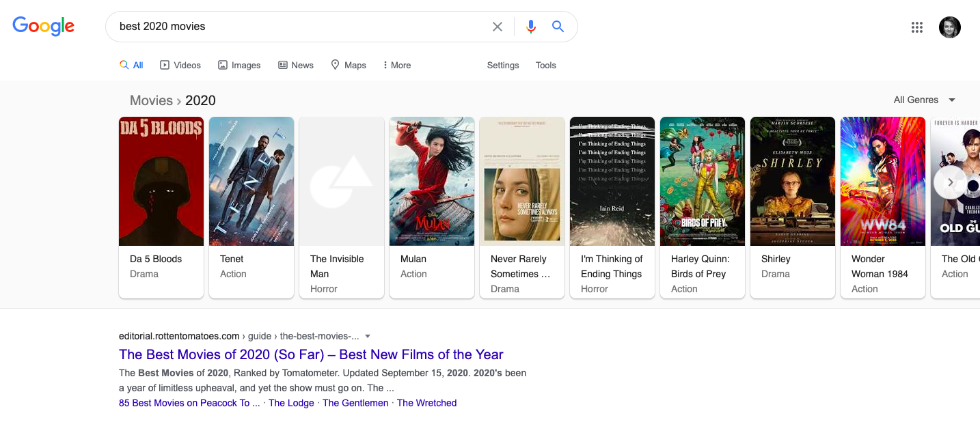Start voice search with the microphone icon

click(531, 27)
